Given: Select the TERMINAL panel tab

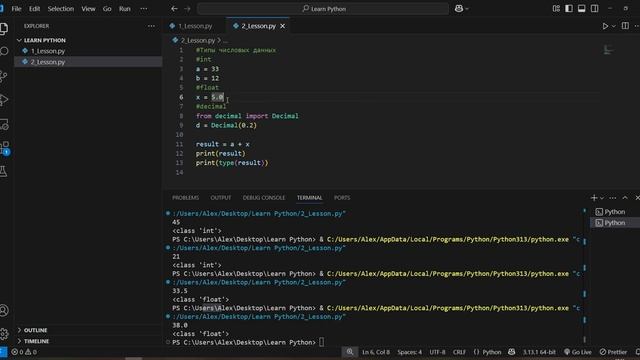Looking at the screenshot, I should click(309, 198).
